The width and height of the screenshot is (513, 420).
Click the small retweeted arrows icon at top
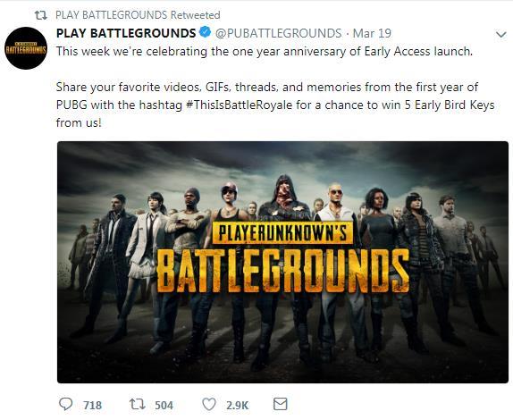click(x=41, y=15)
